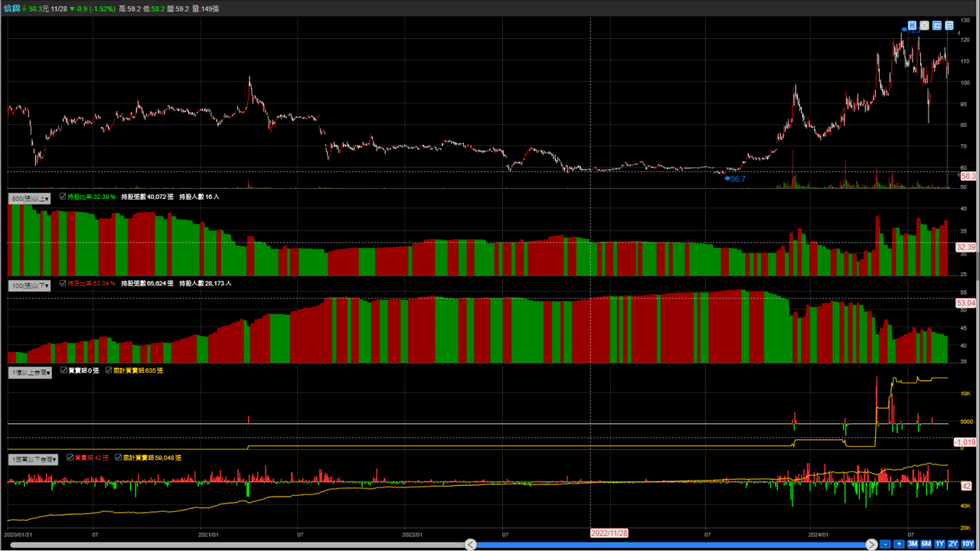Open the 100張以下 holder size dropdown

tap(29, 285)
